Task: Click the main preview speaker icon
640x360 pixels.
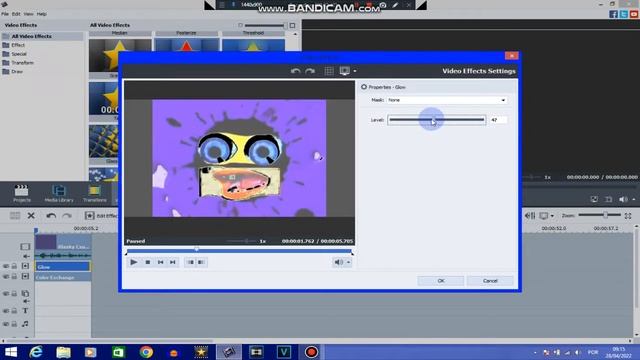Action: point(623,199)
